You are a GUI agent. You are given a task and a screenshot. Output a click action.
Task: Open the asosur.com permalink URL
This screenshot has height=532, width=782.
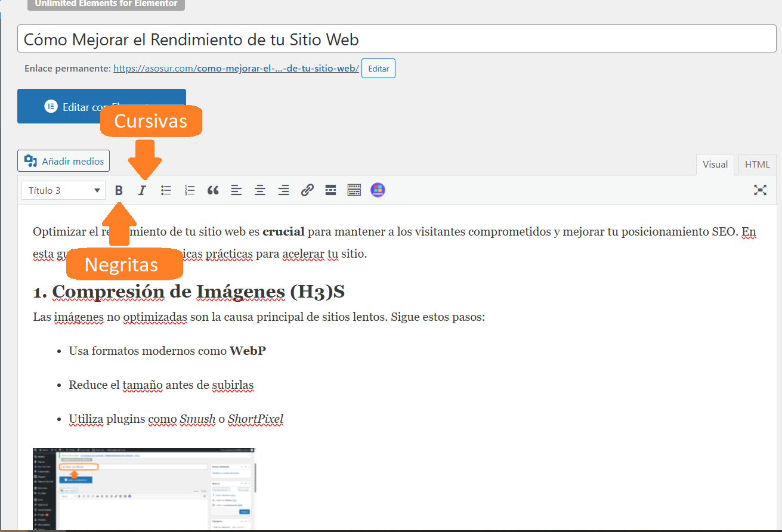[236, 69]
